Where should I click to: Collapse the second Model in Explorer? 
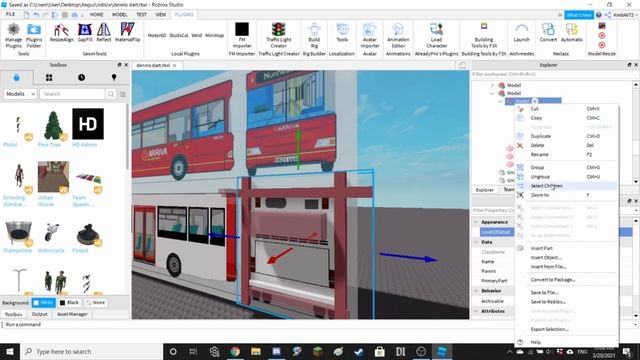click(x=492, y=93)
